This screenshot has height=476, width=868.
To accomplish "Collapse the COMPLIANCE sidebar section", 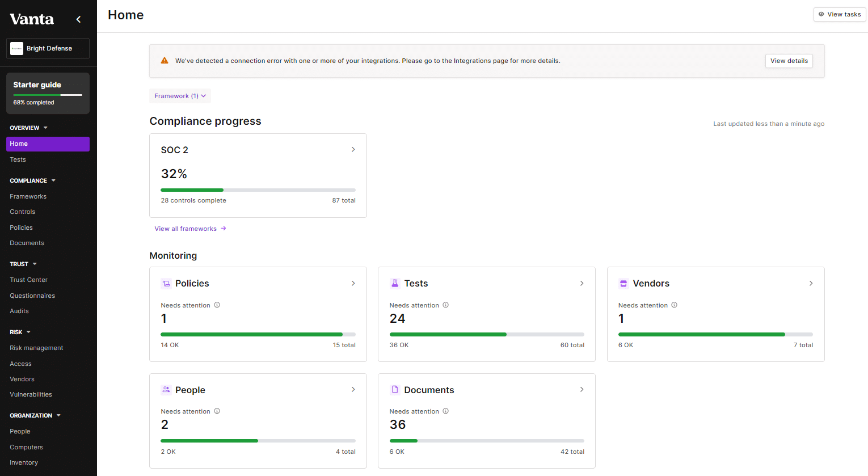I will pyautogui.click(x=53, y=181).
